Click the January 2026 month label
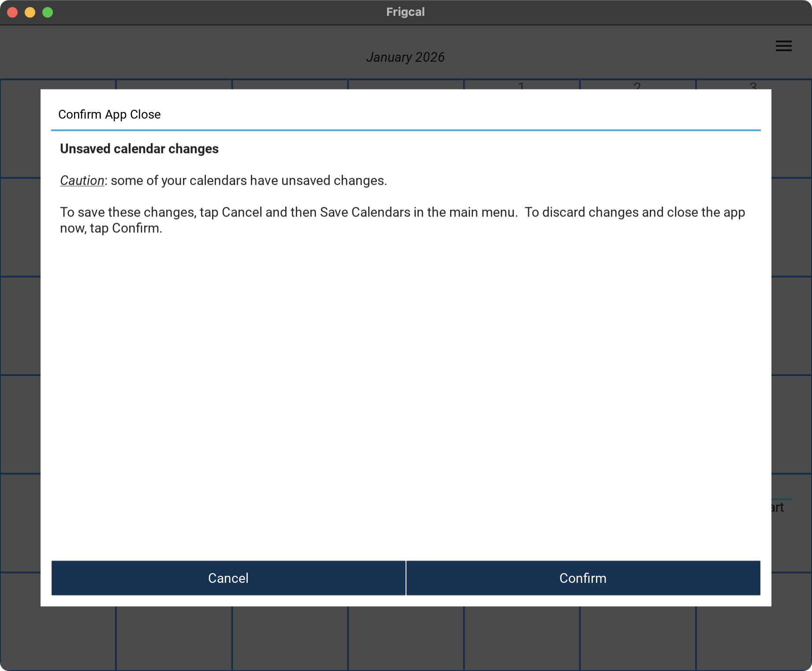 [405, 57]
